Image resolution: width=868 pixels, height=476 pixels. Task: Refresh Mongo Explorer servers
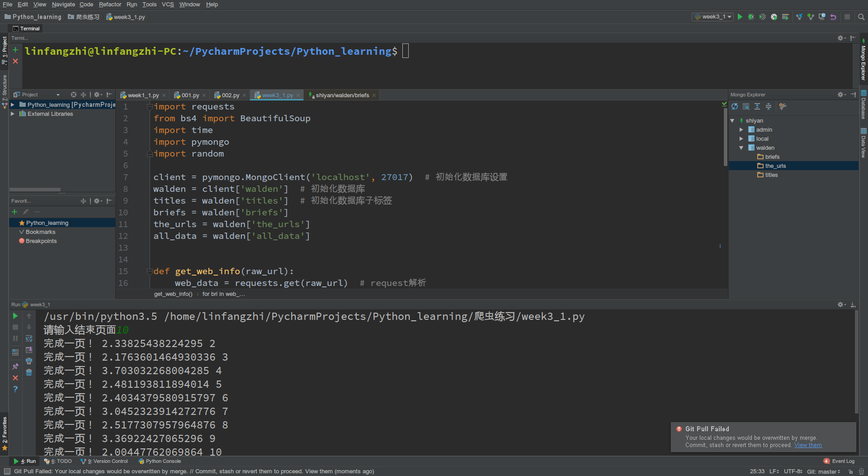tap(735, 106)
